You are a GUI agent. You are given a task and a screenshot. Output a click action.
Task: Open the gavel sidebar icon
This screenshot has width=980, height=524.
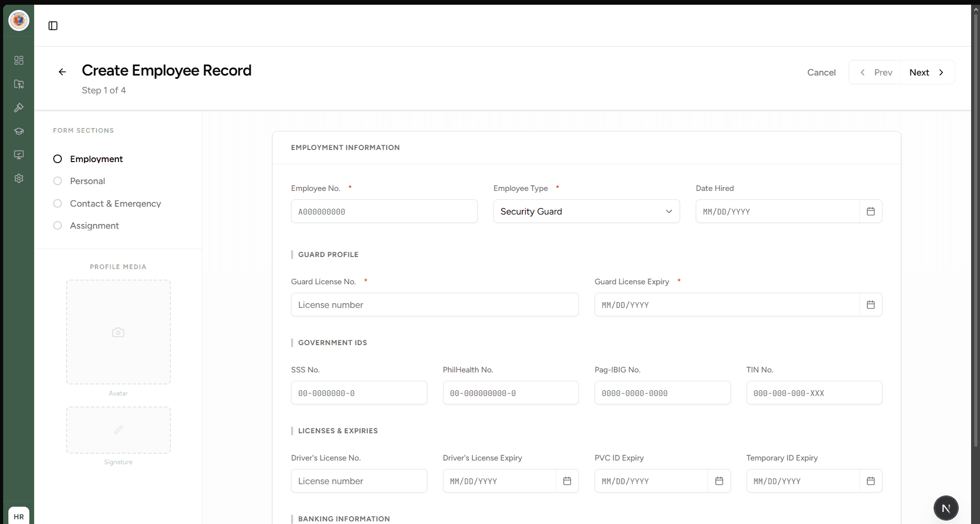coord(19,108)
